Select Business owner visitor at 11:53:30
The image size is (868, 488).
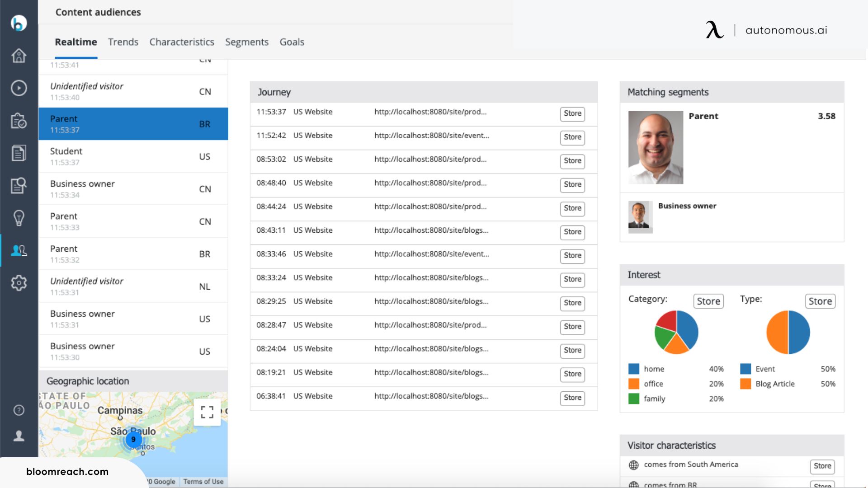pos(133,352)
